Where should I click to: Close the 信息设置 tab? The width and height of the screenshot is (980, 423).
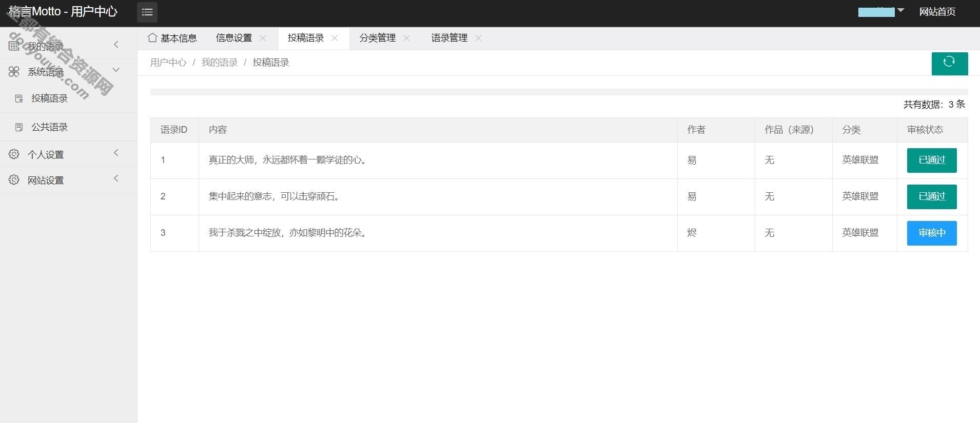(263, 38)
